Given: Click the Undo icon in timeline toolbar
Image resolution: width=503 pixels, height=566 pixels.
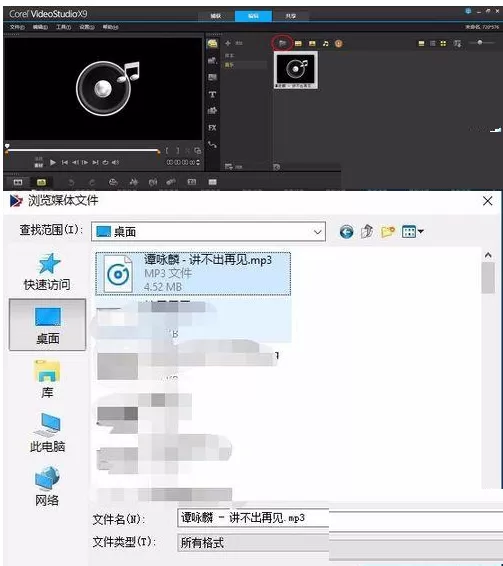Looking at the screenshot, I should 71,182.
